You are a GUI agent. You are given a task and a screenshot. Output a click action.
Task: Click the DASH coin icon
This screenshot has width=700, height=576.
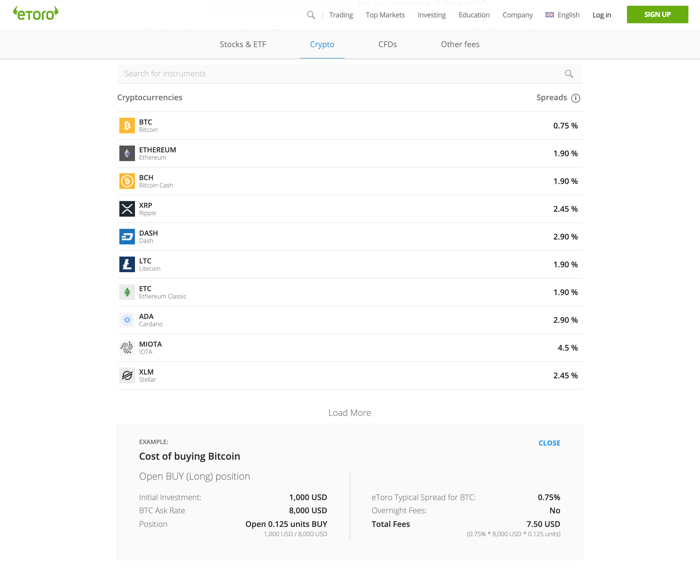(x=127, y=236)
